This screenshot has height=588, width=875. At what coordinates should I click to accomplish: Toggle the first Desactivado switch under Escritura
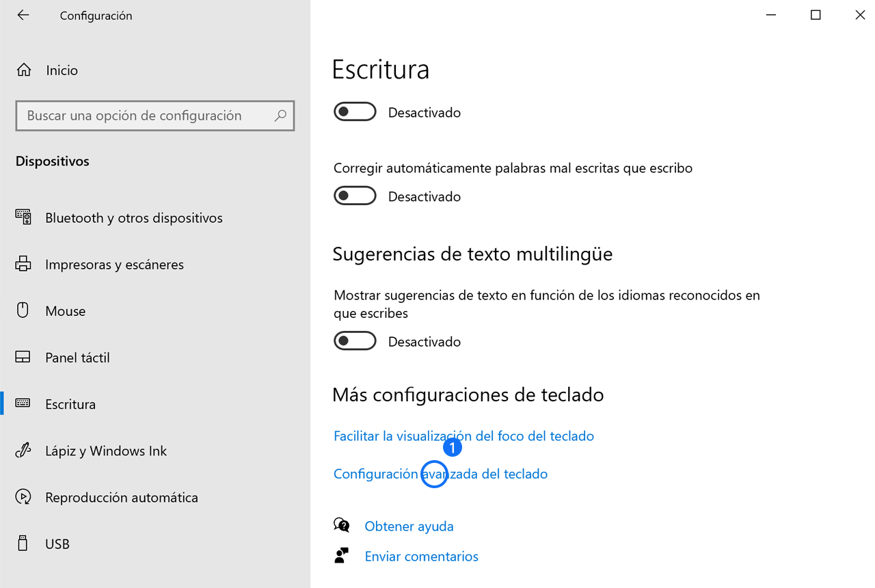click(355, 111)
